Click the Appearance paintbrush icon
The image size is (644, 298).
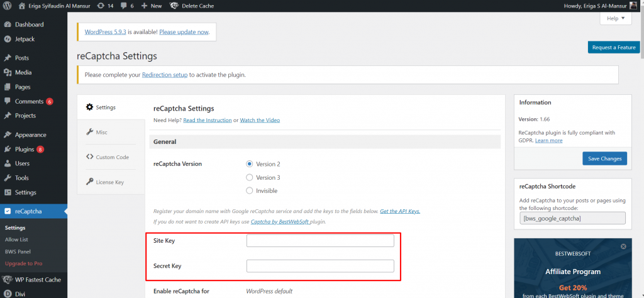pos(8,135)
